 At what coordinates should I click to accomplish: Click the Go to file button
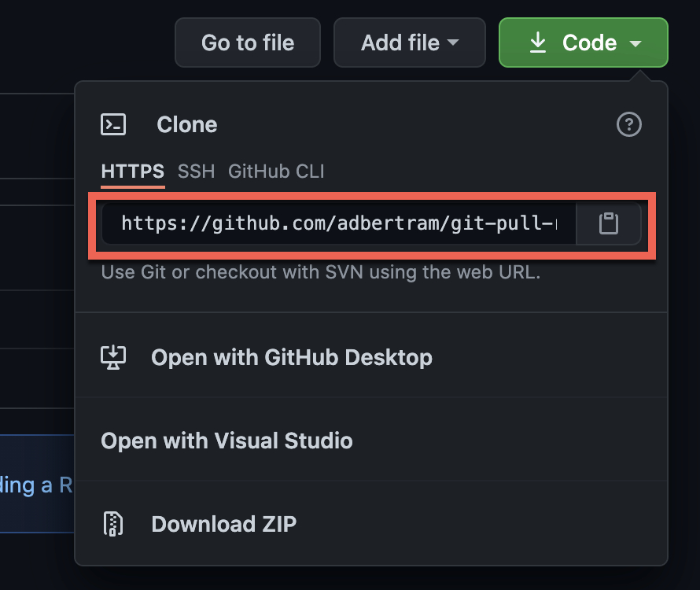(248, 43)
